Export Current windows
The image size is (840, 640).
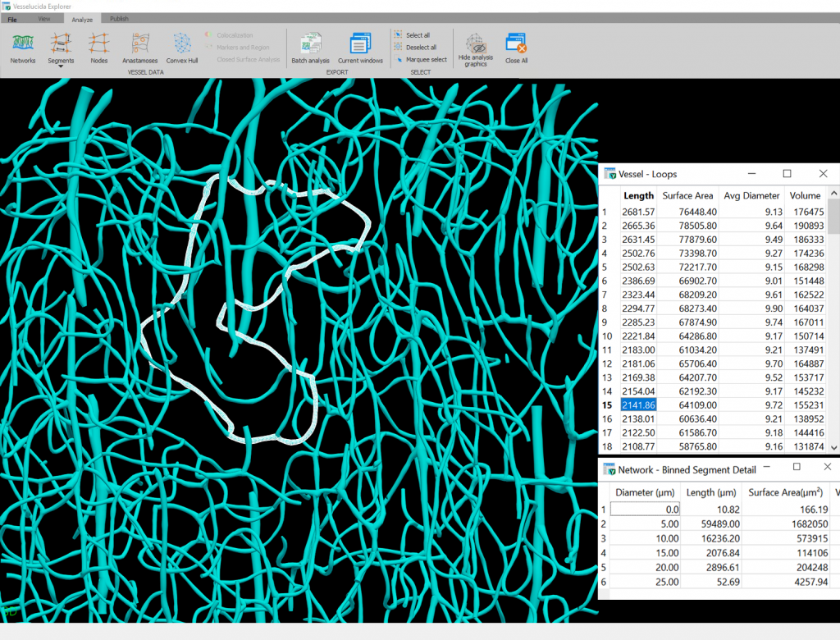(360, 48)
